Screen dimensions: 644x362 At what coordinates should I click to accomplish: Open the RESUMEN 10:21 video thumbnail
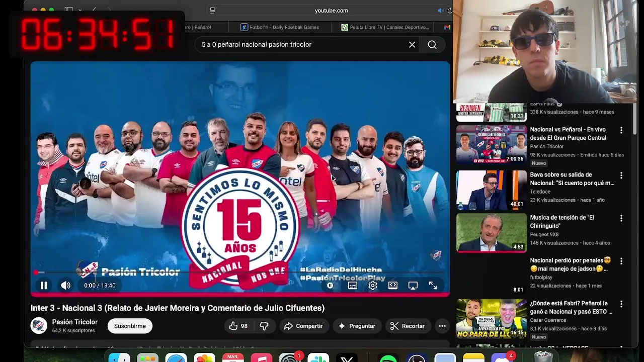pyautogui.click(x=492, y=113)
